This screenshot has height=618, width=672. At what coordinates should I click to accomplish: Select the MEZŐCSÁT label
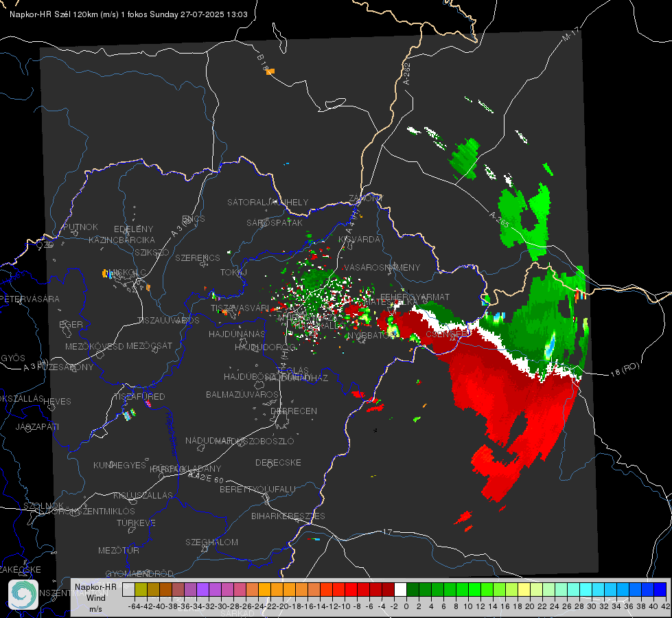tap(149, 345)
